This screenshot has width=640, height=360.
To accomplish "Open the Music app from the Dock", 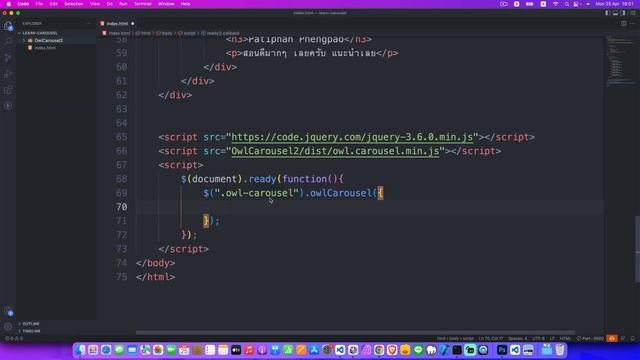I will point(249,350).
